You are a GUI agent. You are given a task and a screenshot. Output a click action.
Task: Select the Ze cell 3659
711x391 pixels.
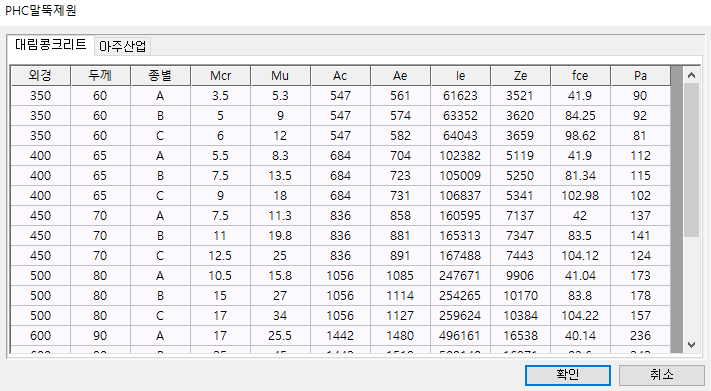coord(521,136)
